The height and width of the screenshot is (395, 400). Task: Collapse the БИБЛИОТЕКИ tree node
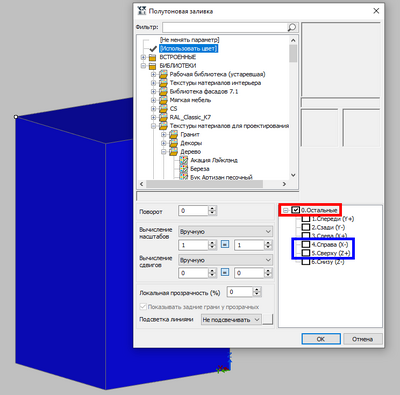pyautogui.click(x=143, y=66)
